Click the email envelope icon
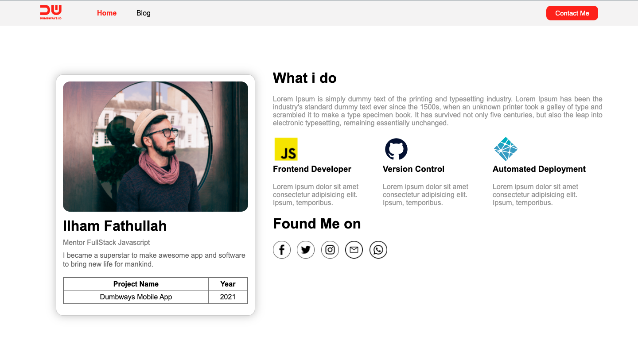 (x=354, y=250)
